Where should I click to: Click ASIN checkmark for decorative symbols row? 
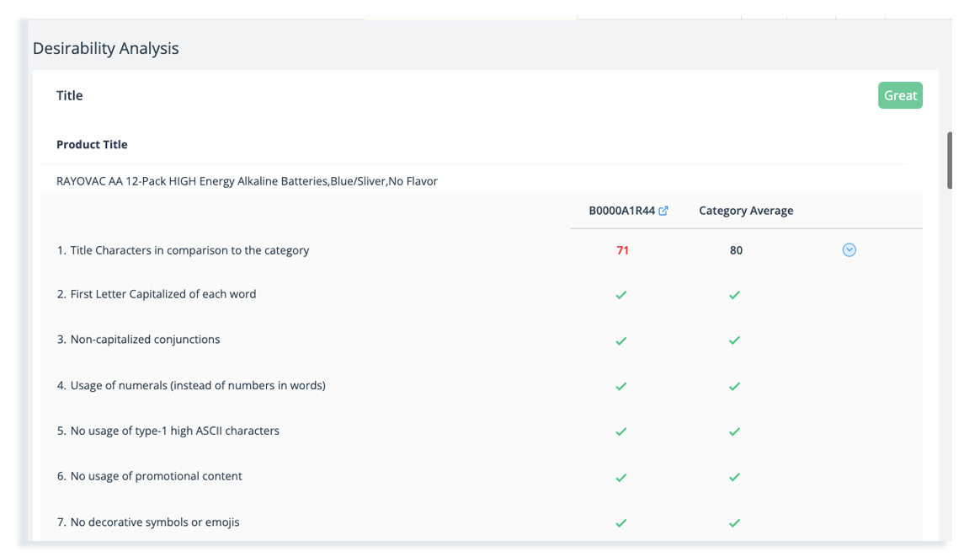coord(621,523)
